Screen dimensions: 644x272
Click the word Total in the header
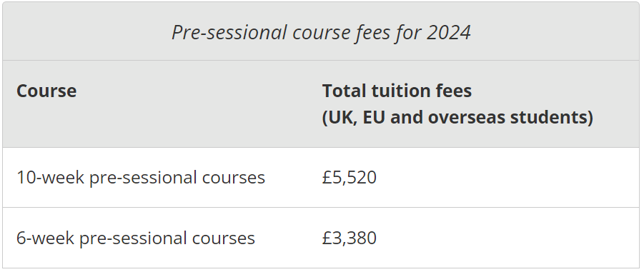point(344,91)
